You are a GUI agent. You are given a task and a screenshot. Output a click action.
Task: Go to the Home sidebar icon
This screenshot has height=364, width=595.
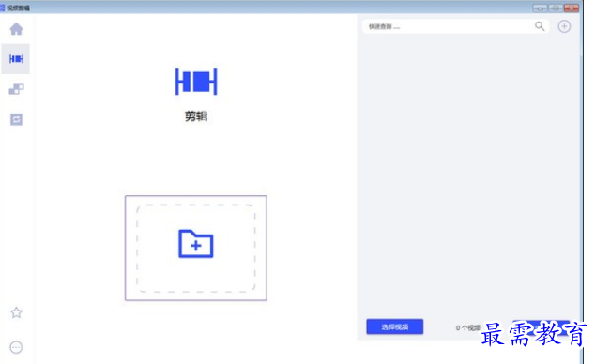[x=16, y=29]
